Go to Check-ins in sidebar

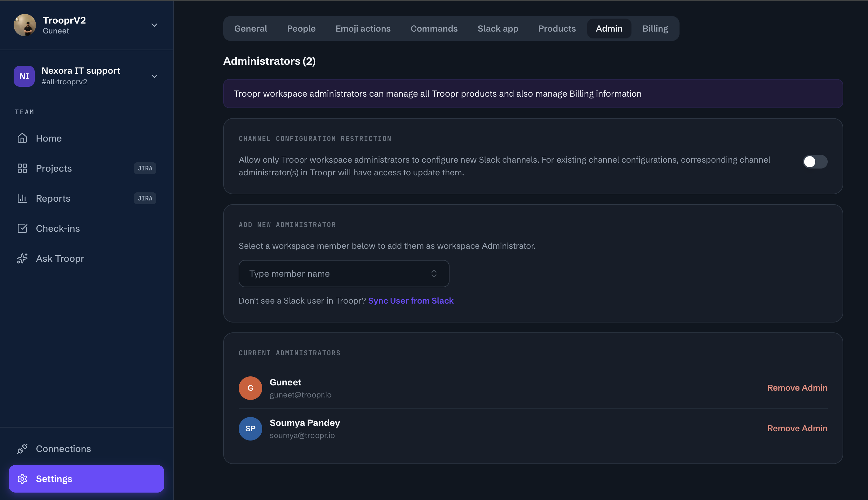pyautogui.click(x=86, y=228)
